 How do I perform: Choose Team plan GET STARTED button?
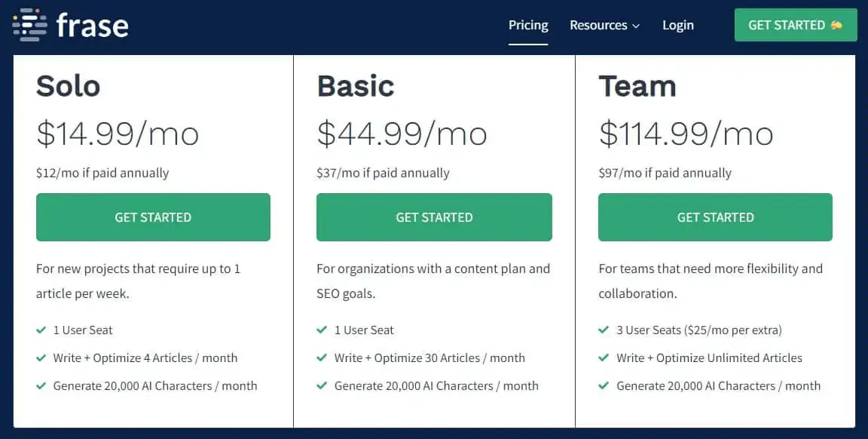tap(715, 217)
